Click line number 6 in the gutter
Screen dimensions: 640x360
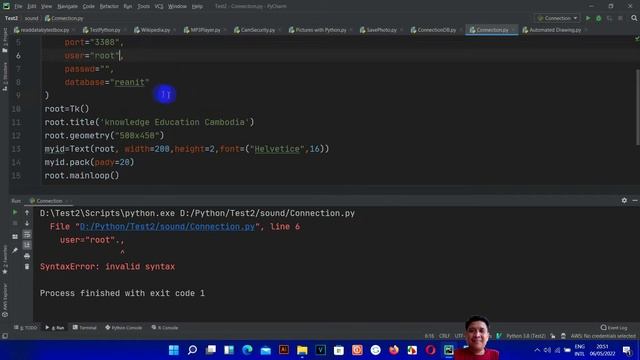point(18,56)
